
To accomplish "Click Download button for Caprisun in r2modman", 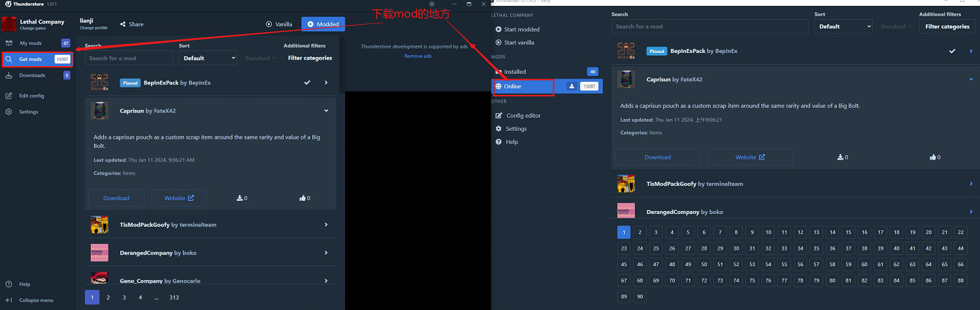I will pos(657,157).
